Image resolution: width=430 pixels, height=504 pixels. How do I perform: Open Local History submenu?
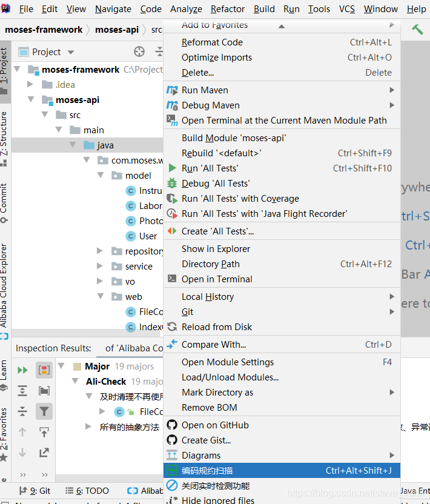[282, 297]
